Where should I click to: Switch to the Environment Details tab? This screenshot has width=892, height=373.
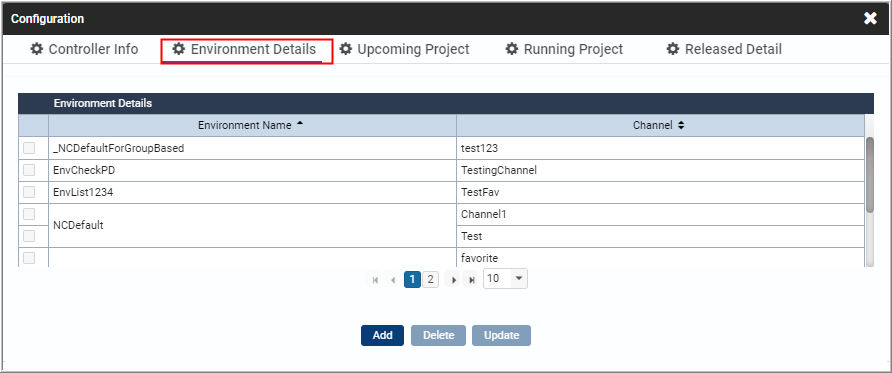click(x=245, y=49)
